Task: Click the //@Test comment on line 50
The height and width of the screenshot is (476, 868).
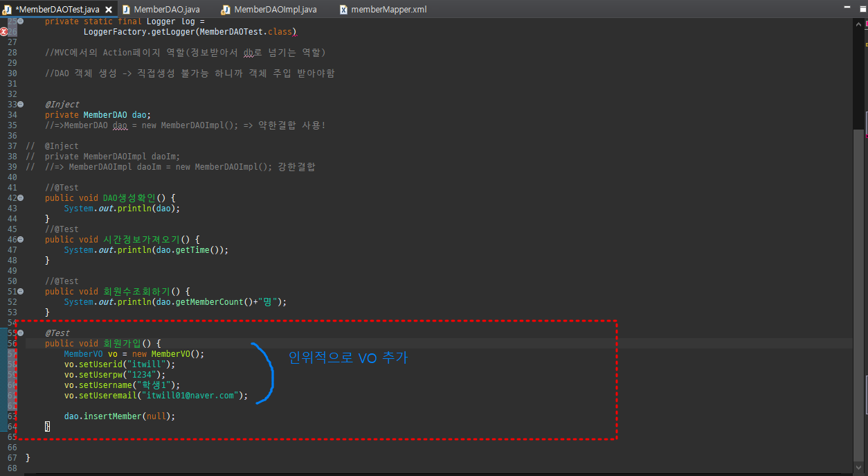Action: point(62,281)
